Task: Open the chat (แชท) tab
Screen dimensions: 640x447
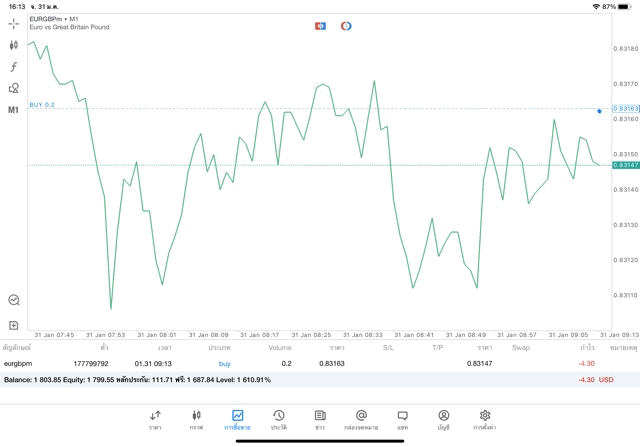Action: tap(402, 419)
